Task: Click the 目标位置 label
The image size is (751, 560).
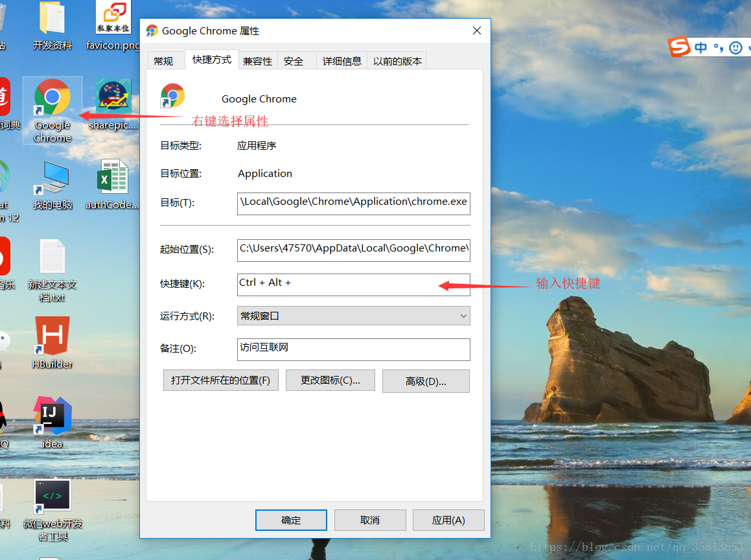Action: point(181,174)
